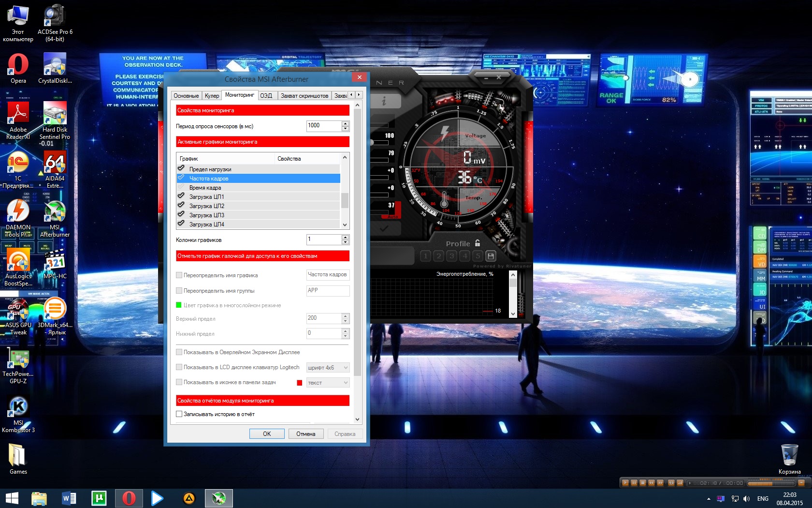This screenshot has height=508, width=812.
Task: Increase sensor polling period with up arrow
Action: (345, 123)
